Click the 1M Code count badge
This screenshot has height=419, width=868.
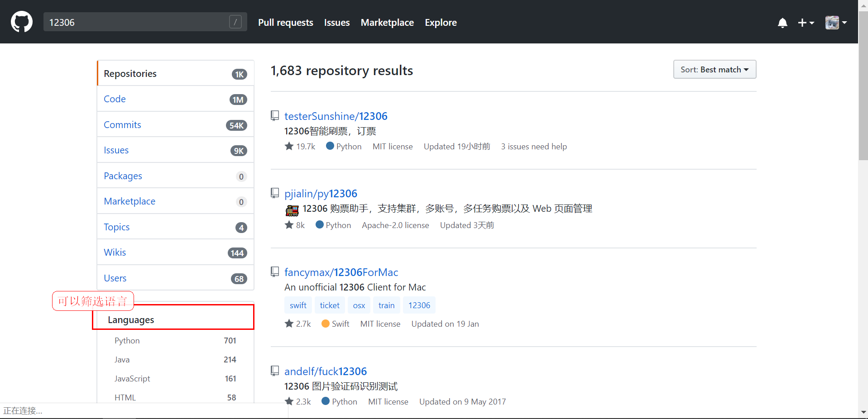click(x=238, y=100)
